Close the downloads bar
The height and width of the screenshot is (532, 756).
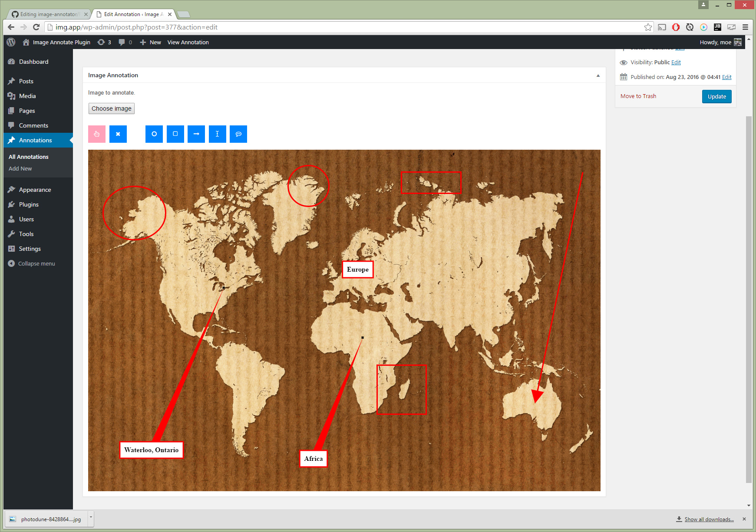(x=744, y=519)
